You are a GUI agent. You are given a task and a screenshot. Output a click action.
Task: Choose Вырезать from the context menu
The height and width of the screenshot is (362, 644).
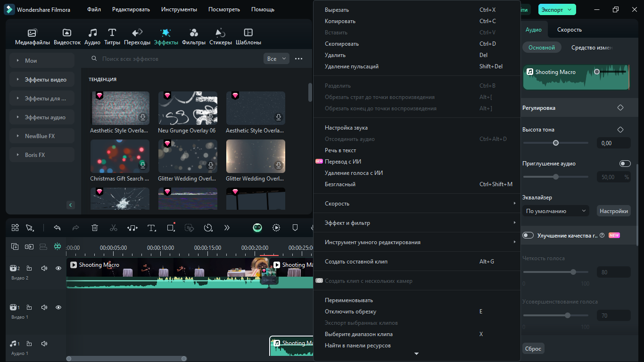[x=417, y=10]
